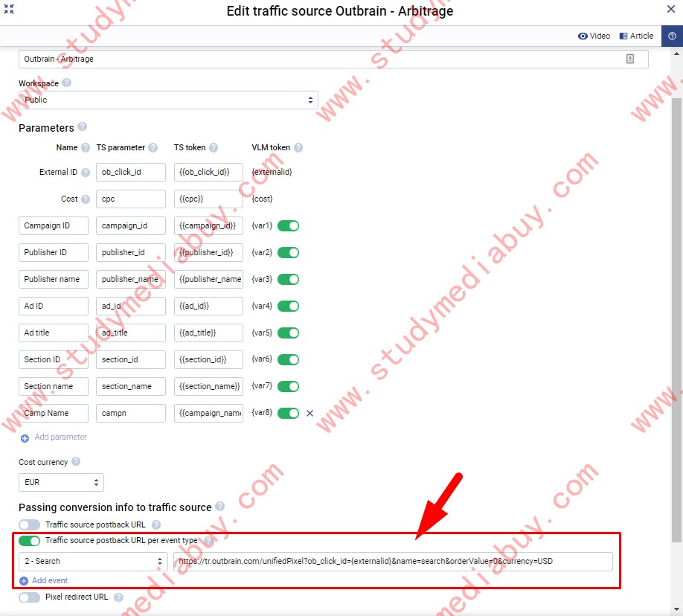Click the ob_click_id TS parameter field

(x=131, y=172)
